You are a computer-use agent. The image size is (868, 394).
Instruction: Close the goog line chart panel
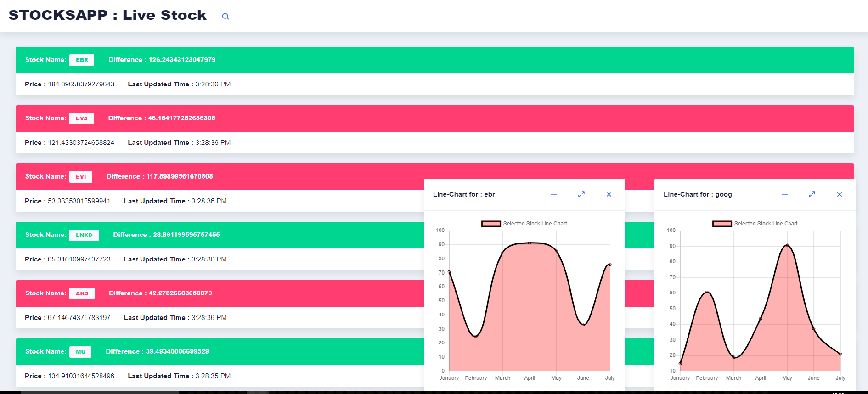click(840, 194)
